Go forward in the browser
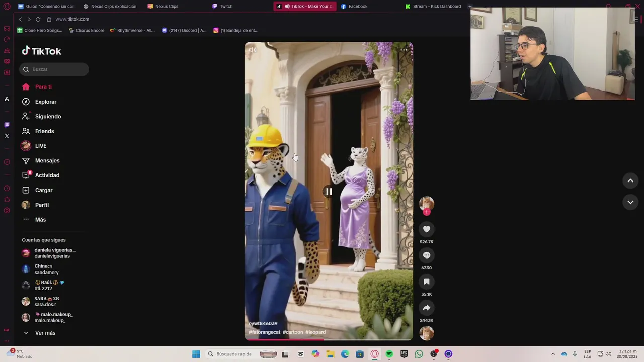 pyautogui.click(x=29, y=19)
